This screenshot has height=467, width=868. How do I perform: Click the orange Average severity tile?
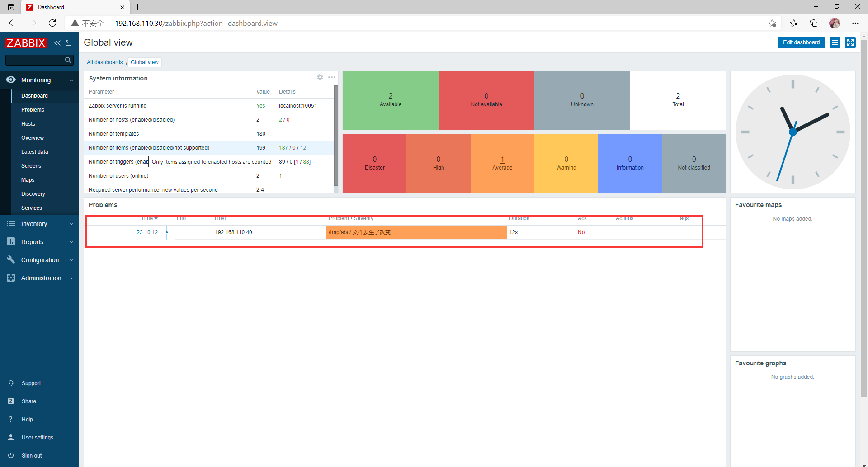502,164
